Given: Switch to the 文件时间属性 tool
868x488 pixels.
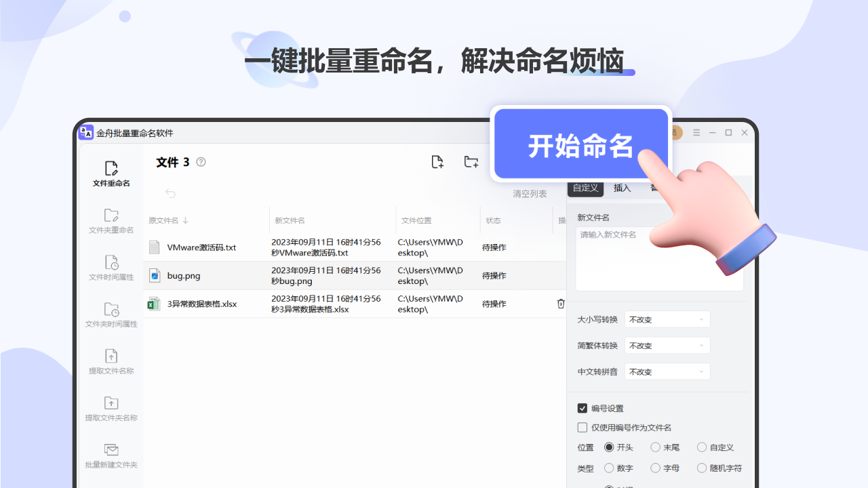Looking at the screenshot, I should 111,267.
